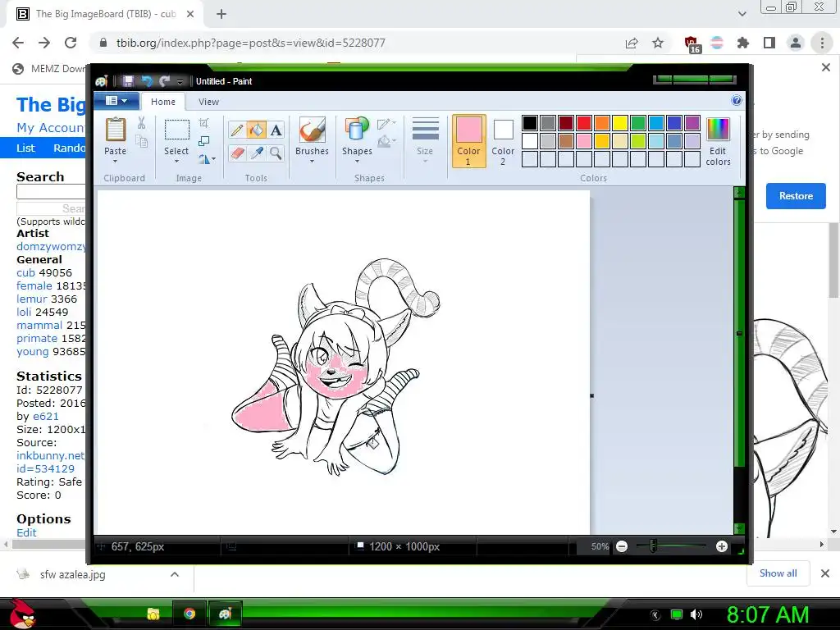Click the Crop icon in Image group

click(203, 123)
